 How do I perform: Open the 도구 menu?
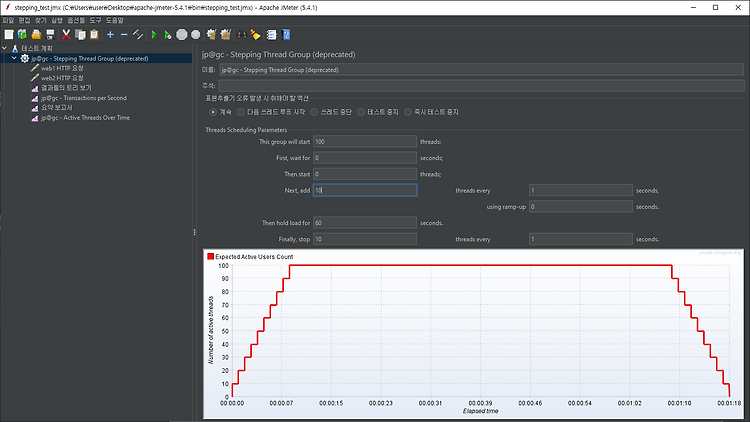tap(95, 21)
